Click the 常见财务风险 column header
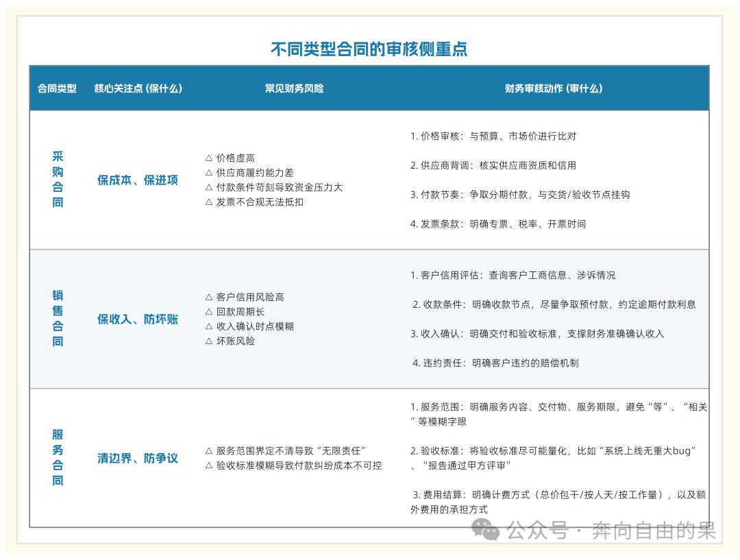740x560 pixels. [x=294, y=88]
